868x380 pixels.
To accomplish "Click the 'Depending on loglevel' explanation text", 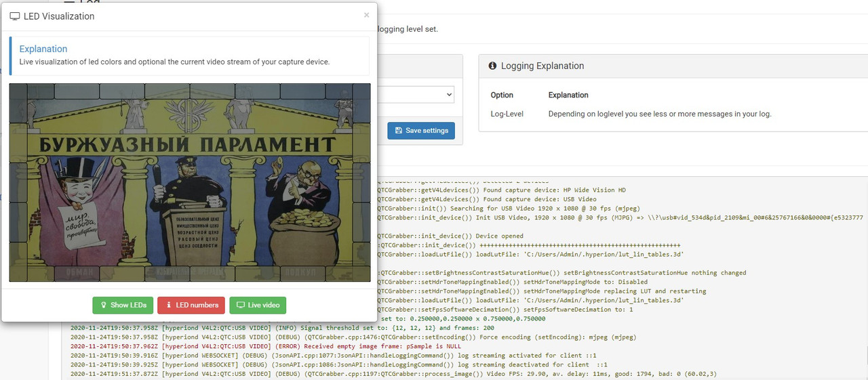I will point(660,114).
